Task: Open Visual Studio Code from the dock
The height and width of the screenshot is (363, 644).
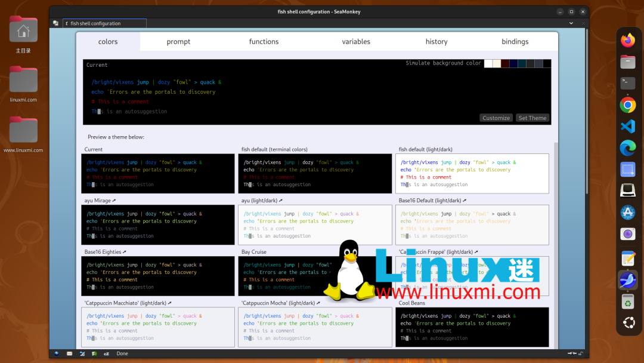Action: pos(628,127)
